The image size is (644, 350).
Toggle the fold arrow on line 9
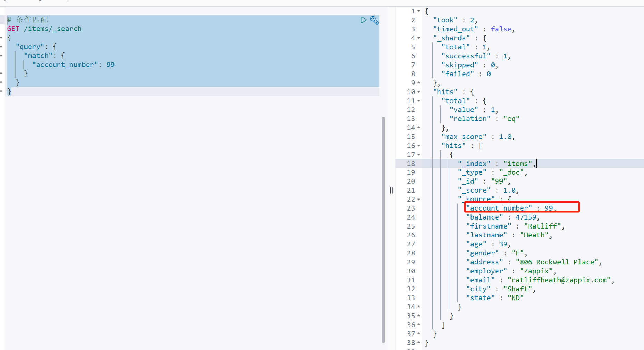coord(419,83)
